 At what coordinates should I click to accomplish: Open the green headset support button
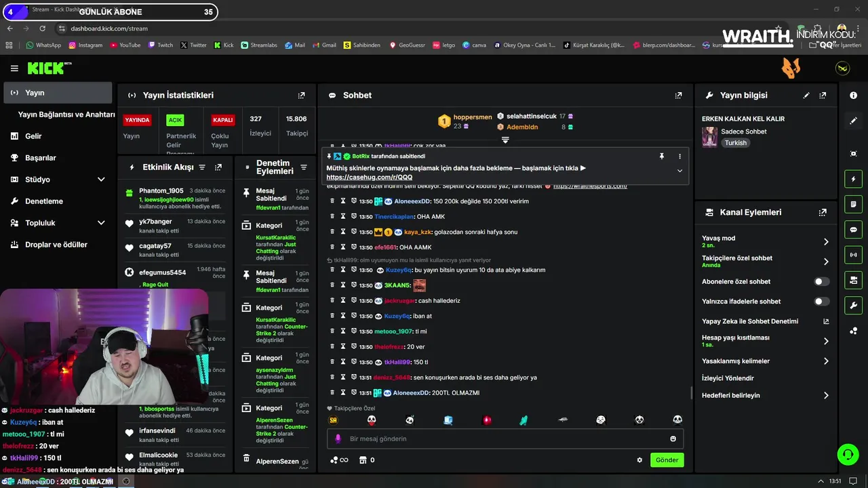pyautogui.click(x=848, y=453)
